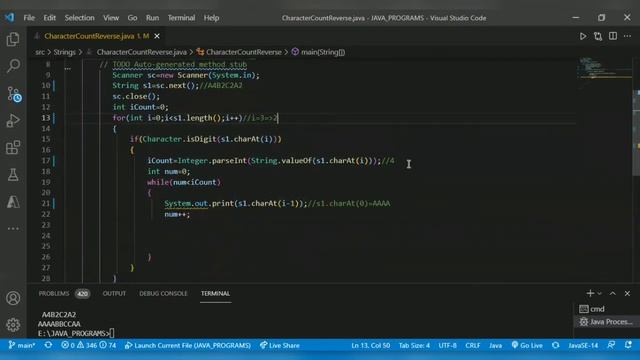
Task: Click line number 17 in gutter
Action: (x=46, y=161)
